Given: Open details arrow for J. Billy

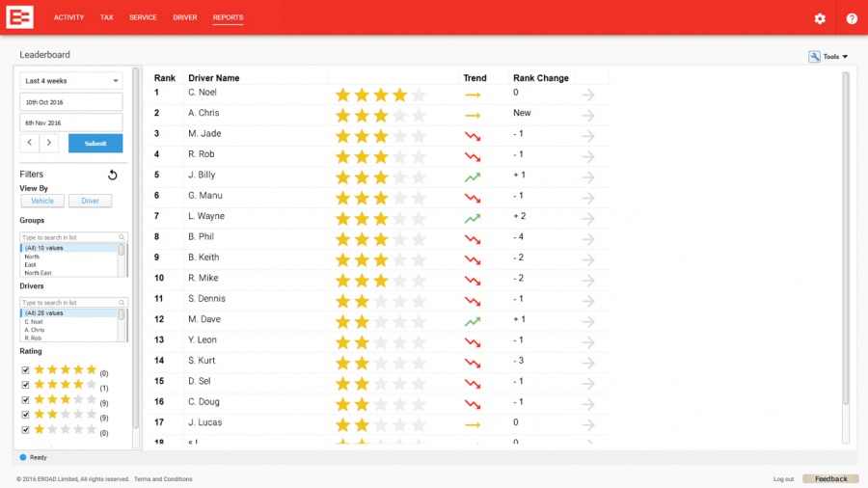Looking at the screenshot, I should pyautogui.click(x=588, y=177).
